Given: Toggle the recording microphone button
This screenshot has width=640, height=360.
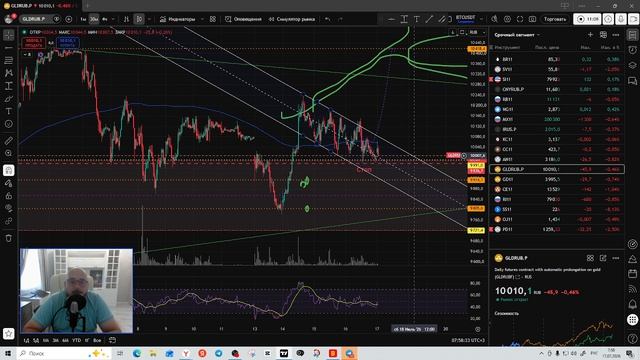Looking at the screenshot, I should point(621,19).
